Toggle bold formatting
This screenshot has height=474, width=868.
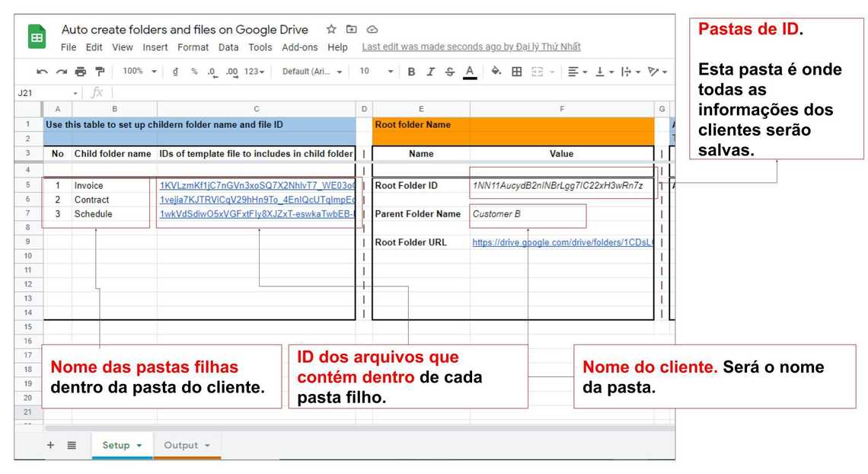(411, 72)
